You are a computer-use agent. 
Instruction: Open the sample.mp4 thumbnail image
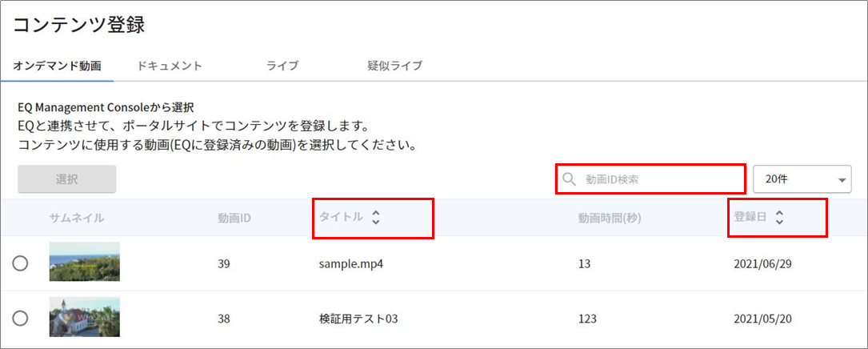tap(84, 262)
